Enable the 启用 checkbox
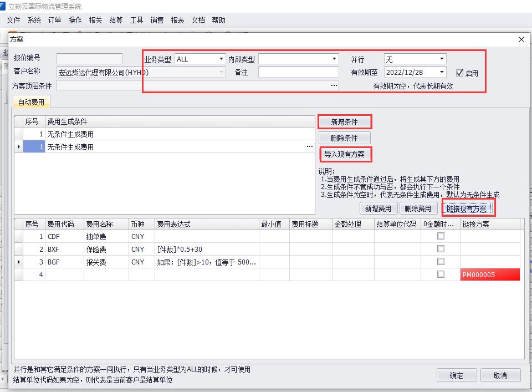The height and width of the screenshot is (392, 532). (459, 73)
